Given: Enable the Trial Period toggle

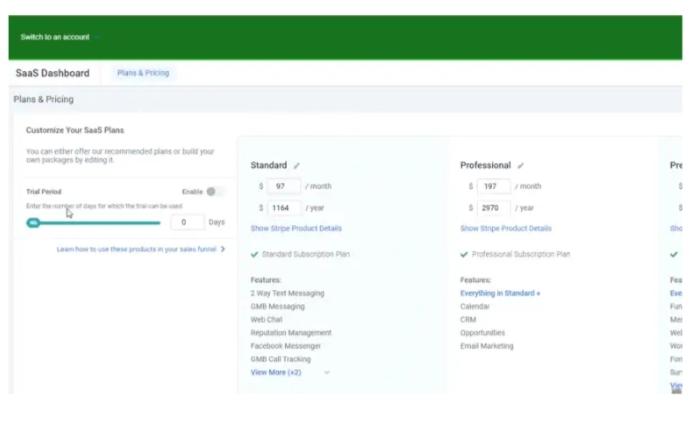Looking at the screenshot, I should point(215,191).
